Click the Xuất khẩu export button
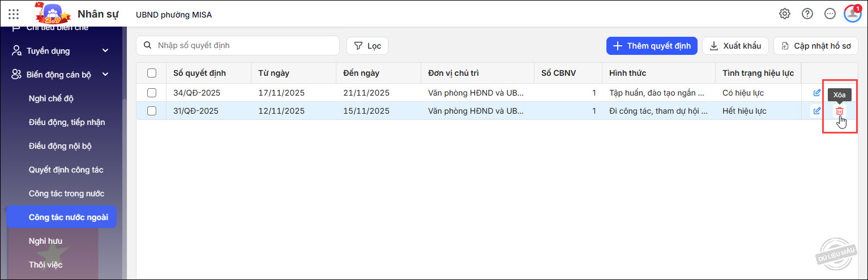Image resolution: width=868 pixels, height=280 pixels. click(736, 46)
